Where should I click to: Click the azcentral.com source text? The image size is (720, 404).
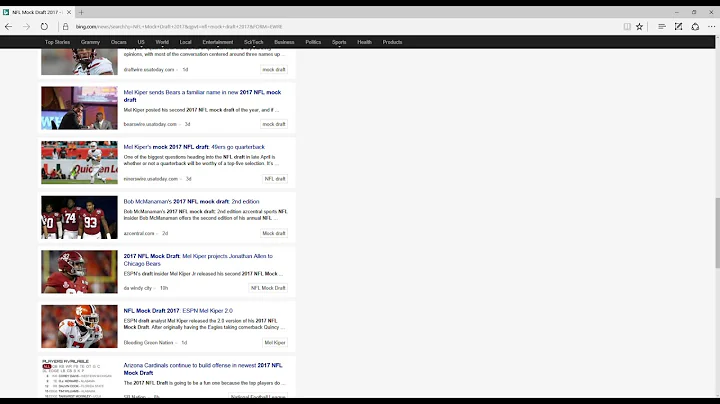pyautogui.click(x=139, y=233)
